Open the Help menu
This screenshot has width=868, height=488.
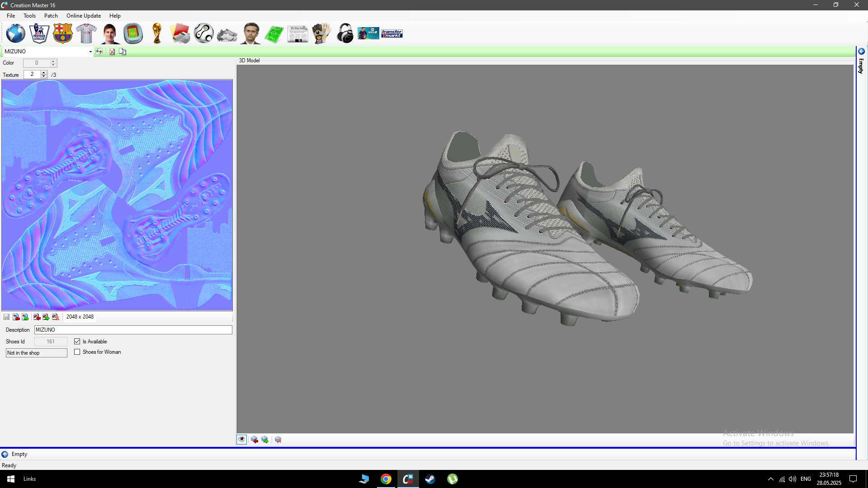[x=115, y=16]
